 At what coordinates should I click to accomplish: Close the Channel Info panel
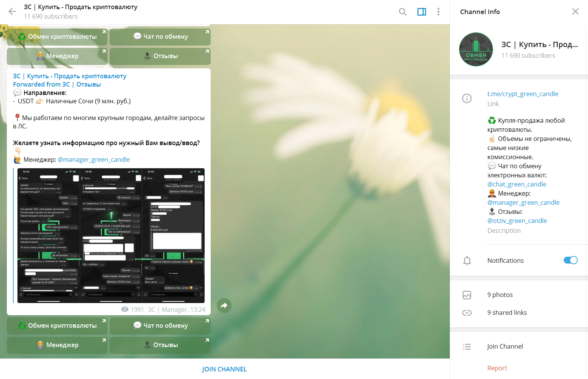575,12
